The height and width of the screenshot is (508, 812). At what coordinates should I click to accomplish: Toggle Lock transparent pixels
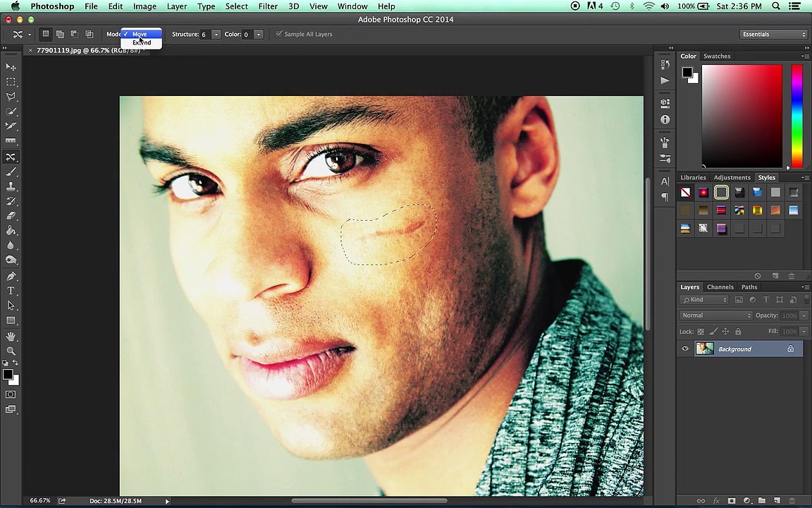tap(701, 331)
